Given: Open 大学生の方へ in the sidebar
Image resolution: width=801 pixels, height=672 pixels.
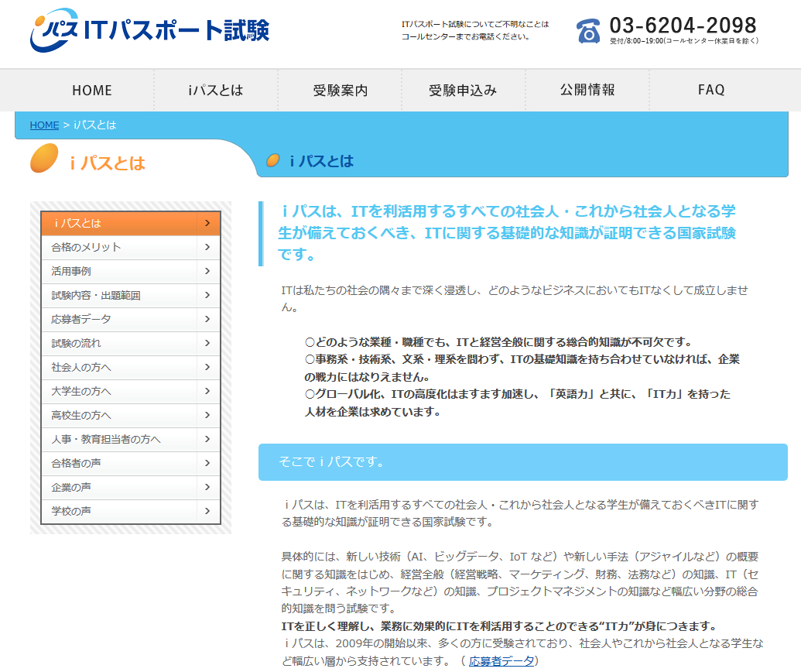Looking at the screenshot, I should click(81, 391).
